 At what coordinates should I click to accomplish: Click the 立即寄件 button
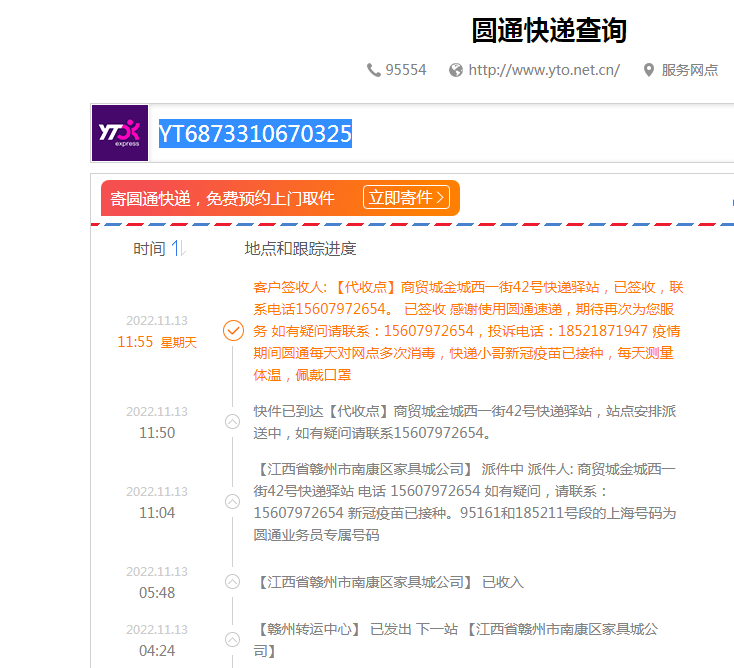tap(406, 198)
